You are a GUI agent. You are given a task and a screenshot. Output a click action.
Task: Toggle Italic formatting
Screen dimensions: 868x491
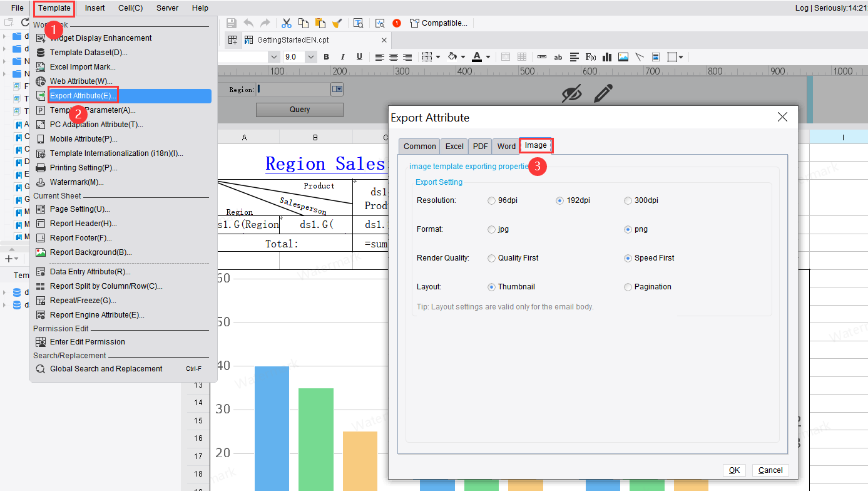click(x=343, y=57)
